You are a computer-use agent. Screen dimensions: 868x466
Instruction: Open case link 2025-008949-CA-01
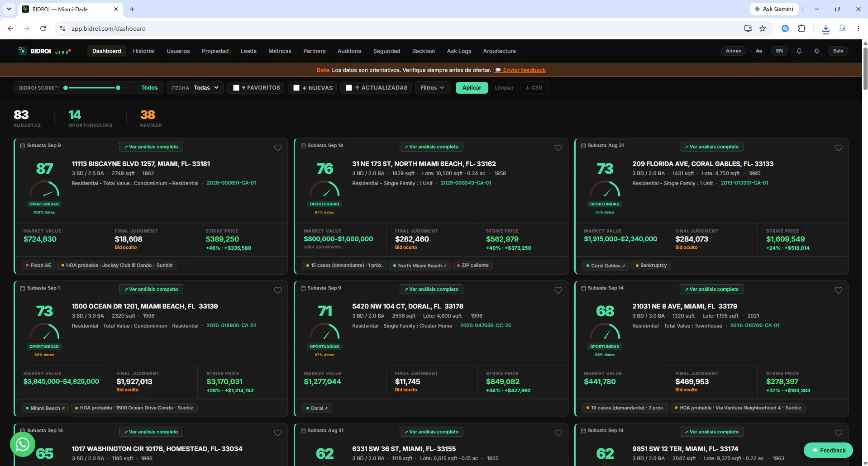click(x=466, y=183)
